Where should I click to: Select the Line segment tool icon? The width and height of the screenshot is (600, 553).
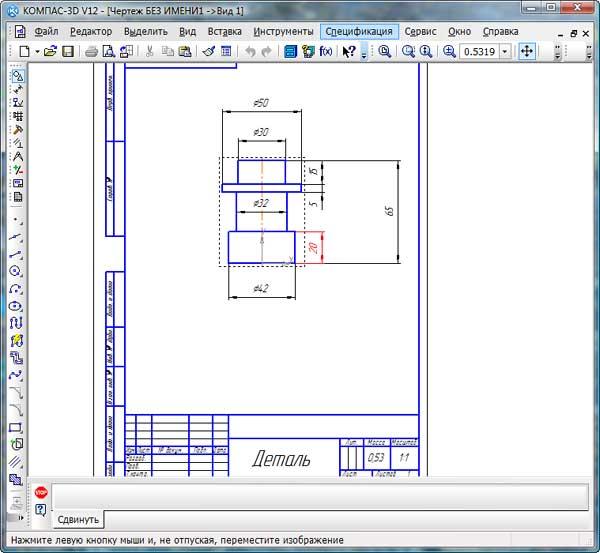pos(16,254)
